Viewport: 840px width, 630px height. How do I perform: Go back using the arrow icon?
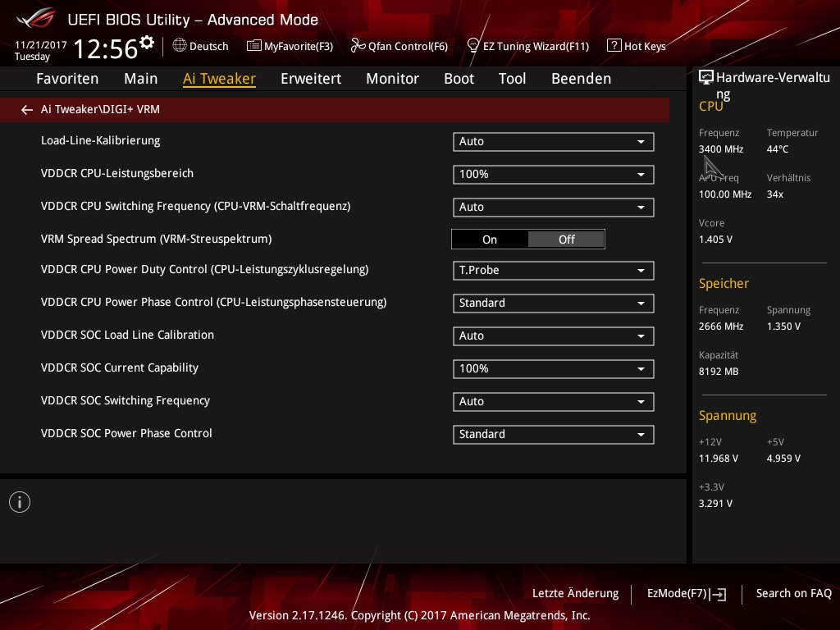tap(27, 109)
